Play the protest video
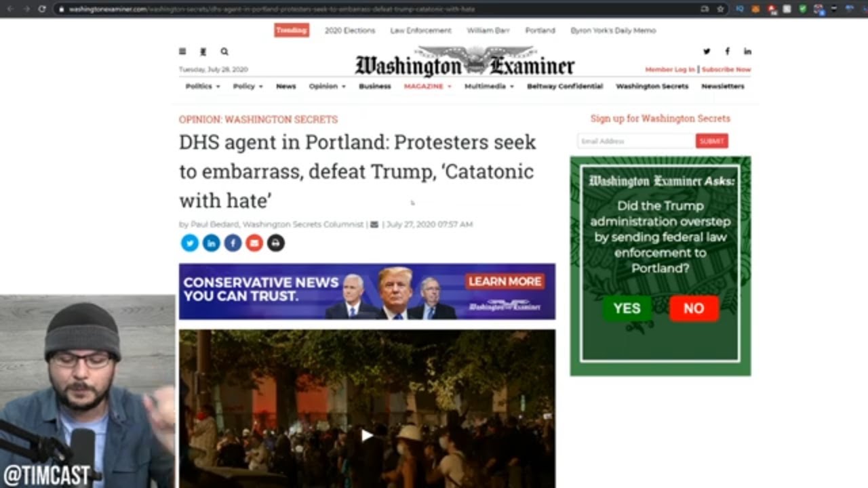Screen dimensions: 868x488 (367, 435)
